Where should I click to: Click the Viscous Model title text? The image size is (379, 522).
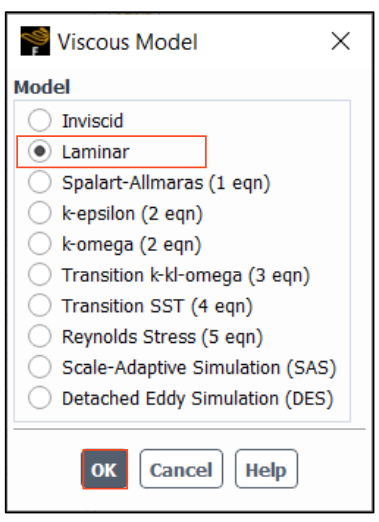pyautogui.click(x=128, y=42)
